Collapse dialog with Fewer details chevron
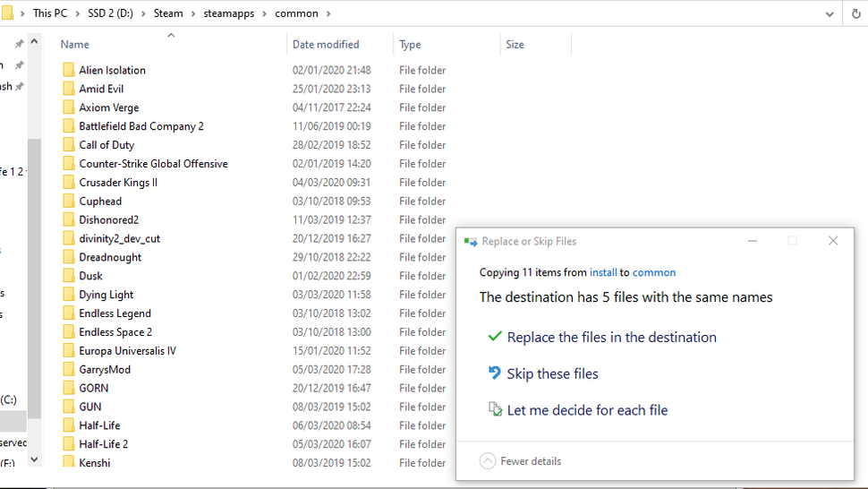868x489 pixels. pos(488,461)
